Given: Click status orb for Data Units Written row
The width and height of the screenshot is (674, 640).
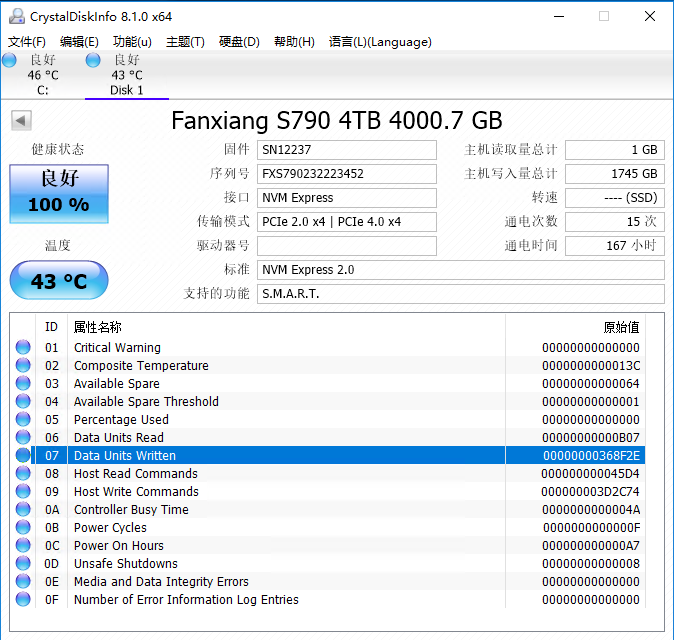Looking at the screenshot, I should [x=23, y=455].
